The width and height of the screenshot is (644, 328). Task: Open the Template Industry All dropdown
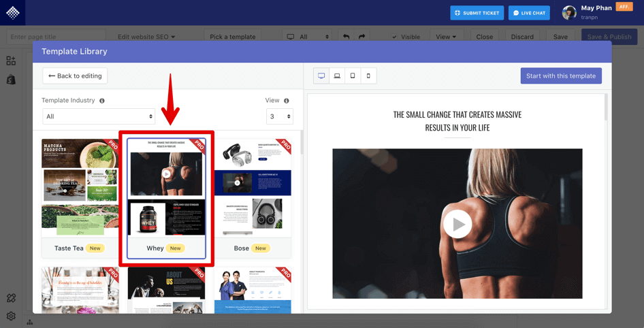(99, 116)
